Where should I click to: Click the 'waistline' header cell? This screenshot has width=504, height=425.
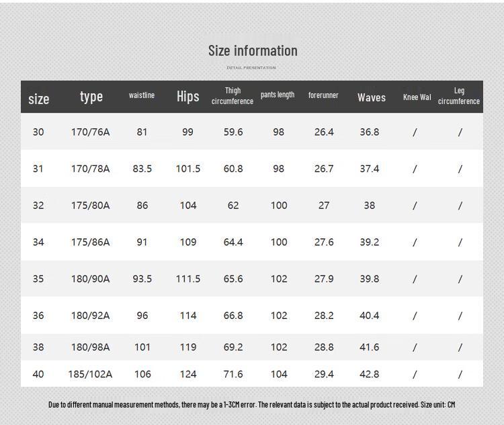(142, 95)
